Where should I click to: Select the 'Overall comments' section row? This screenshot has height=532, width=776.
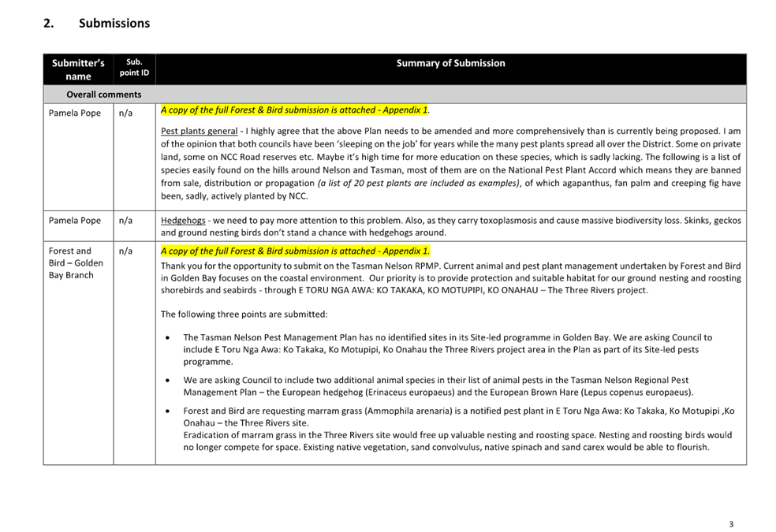(x=395, y=95)
